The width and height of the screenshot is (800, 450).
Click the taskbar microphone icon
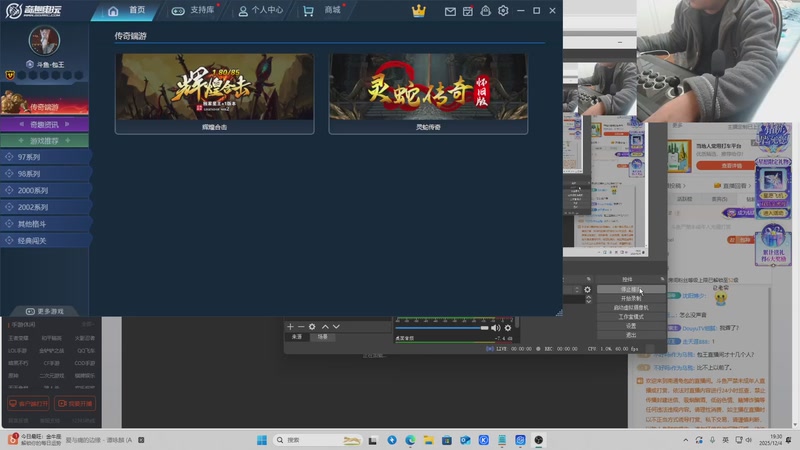pyautogui.click(x=712, y=440)
